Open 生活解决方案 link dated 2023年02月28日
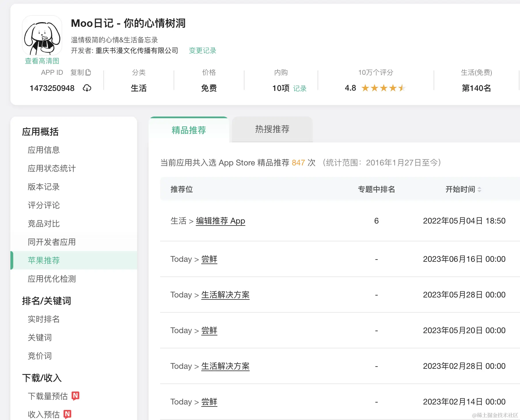This screenshot has height=420, width=520. (x=225, y=366)
